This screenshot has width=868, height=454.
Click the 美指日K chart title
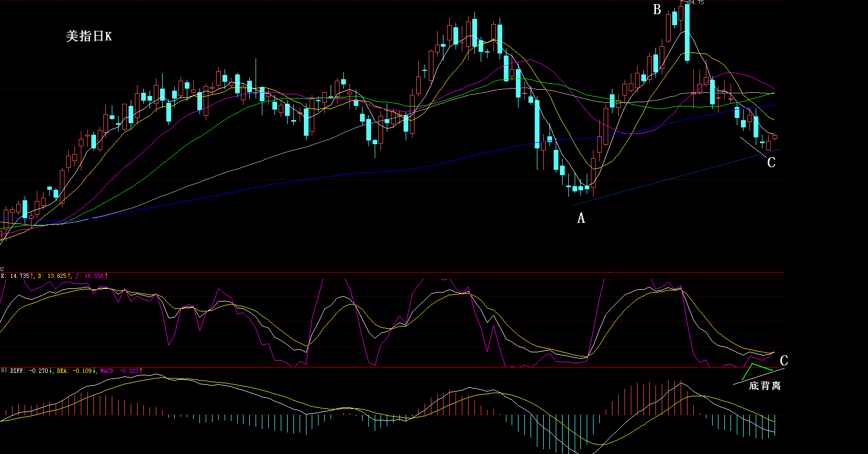89,36
